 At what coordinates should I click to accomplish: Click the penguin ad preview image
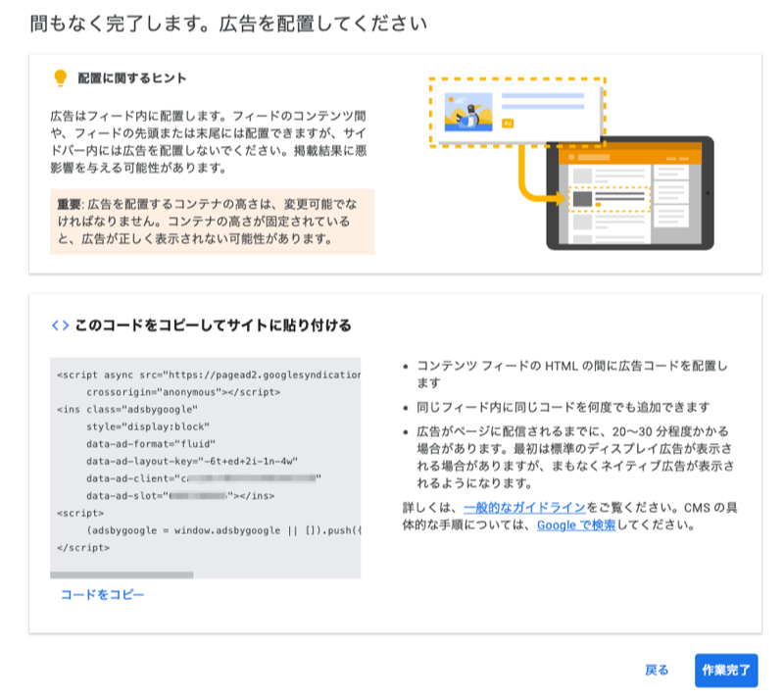[x=468, y=112]
